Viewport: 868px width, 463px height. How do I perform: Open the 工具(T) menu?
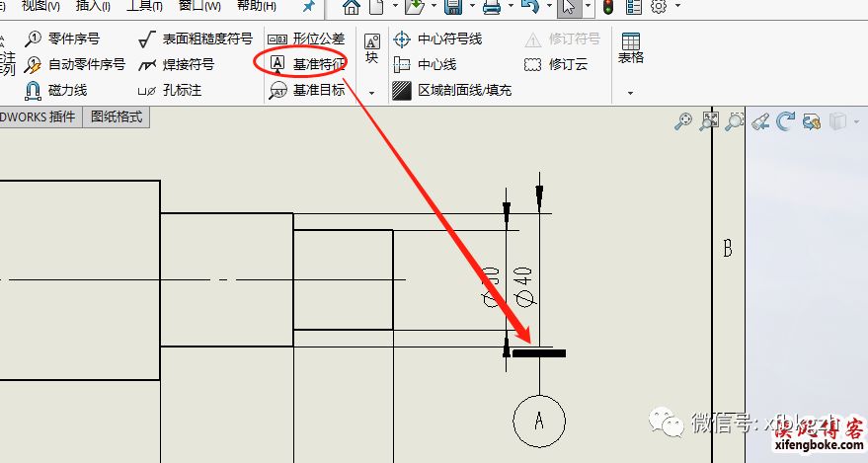coord(144,6)
